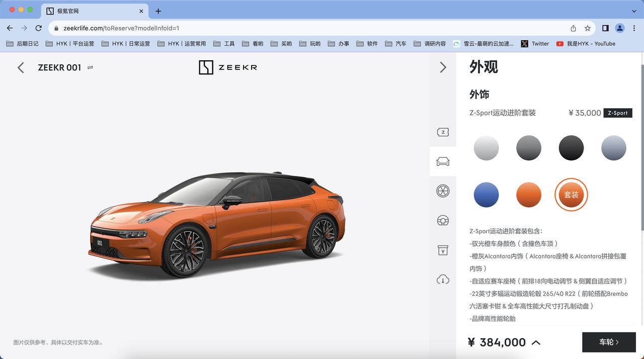The image size is (644, 359).
Task: Reload the page
Action: pos(39,28)
